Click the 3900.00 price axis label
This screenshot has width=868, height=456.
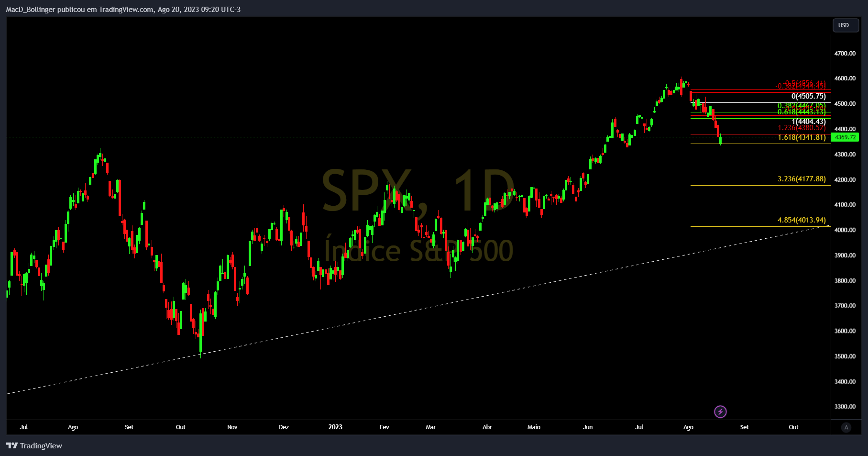[845, 256]
